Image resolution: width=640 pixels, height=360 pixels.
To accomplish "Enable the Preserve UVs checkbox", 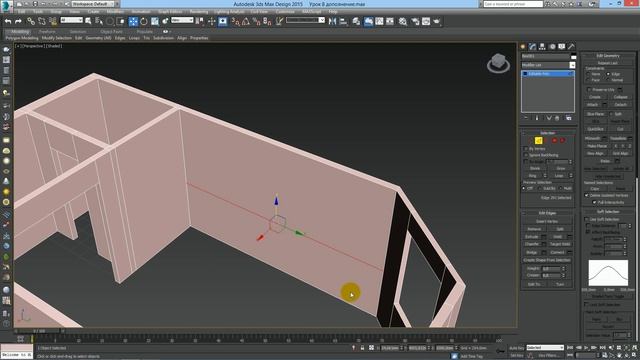I will (x=589, y=89).
